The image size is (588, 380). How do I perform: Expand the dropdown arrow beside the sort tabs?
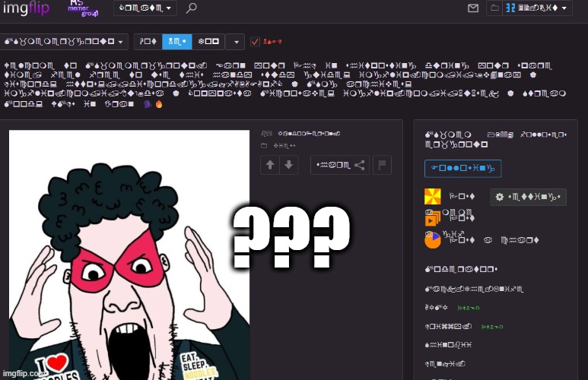[x=236, y=42]
